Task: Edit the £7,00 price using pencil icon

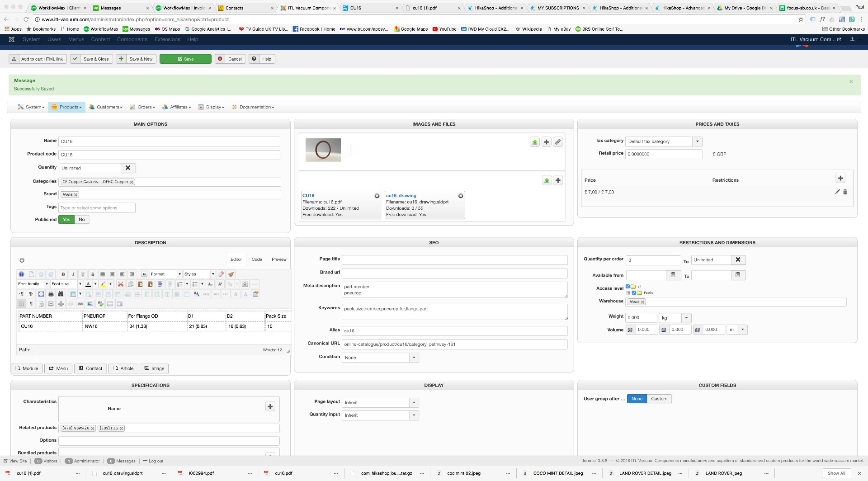Action: click(837, 192)
